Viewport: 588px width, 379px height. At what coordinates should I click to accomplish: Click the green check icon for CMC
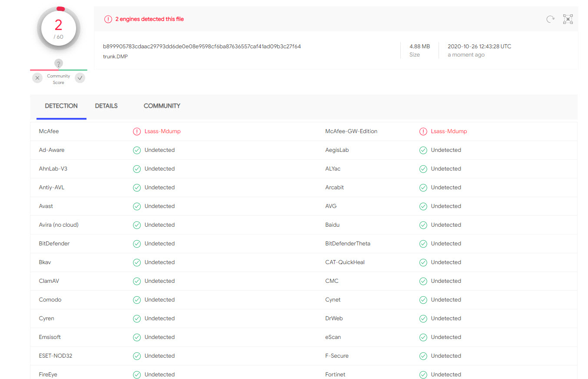pos(423,281)
